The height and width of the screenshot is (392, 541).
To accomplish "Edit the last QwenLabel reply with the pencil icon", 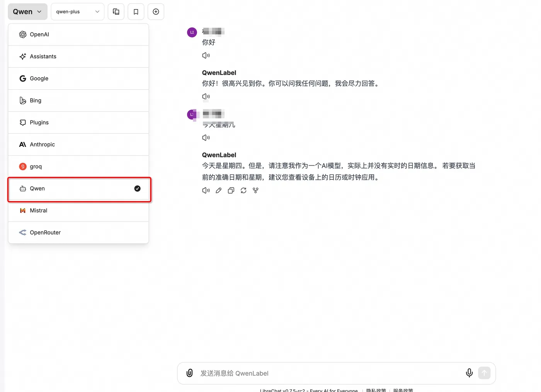I will [x=219, y=190].
